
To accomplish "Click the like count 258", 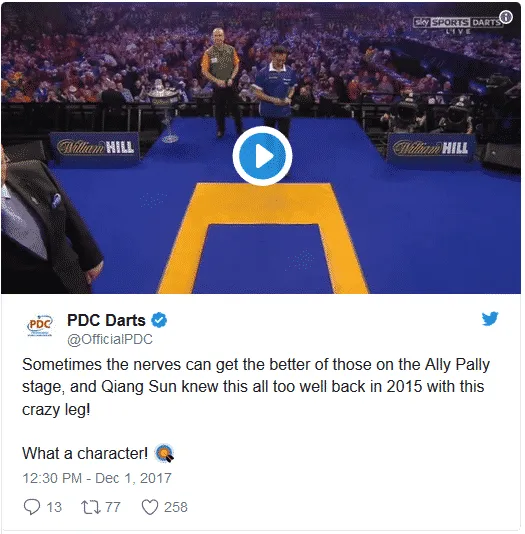I will coord(176,507).
